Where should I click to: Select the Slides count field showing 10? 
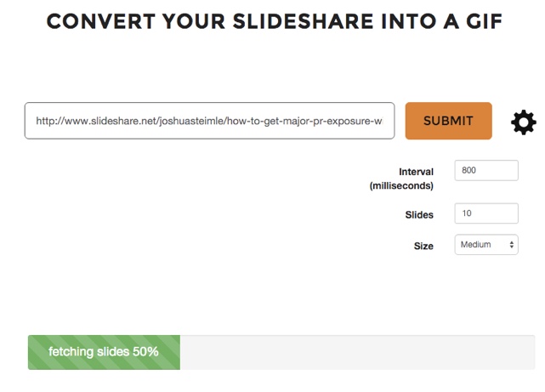point(486,213)
